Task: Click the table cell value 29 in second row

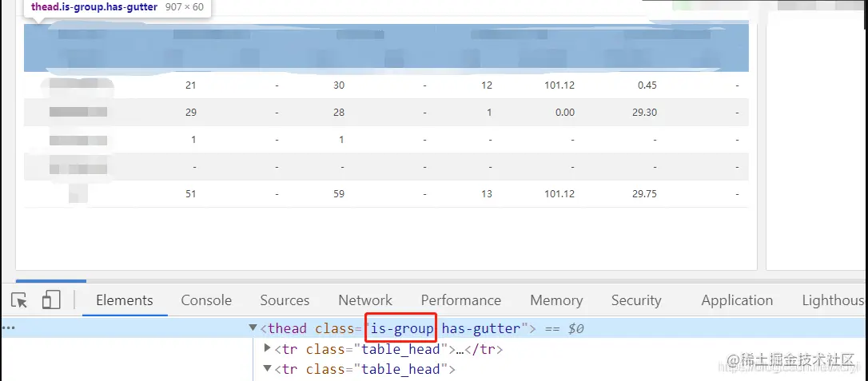Action: pyautogui.click(x=191, y=113)
